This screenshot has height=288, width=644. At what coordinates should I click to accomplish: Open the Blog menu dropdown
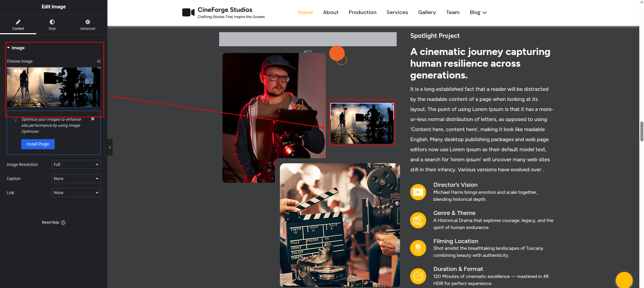478,12
